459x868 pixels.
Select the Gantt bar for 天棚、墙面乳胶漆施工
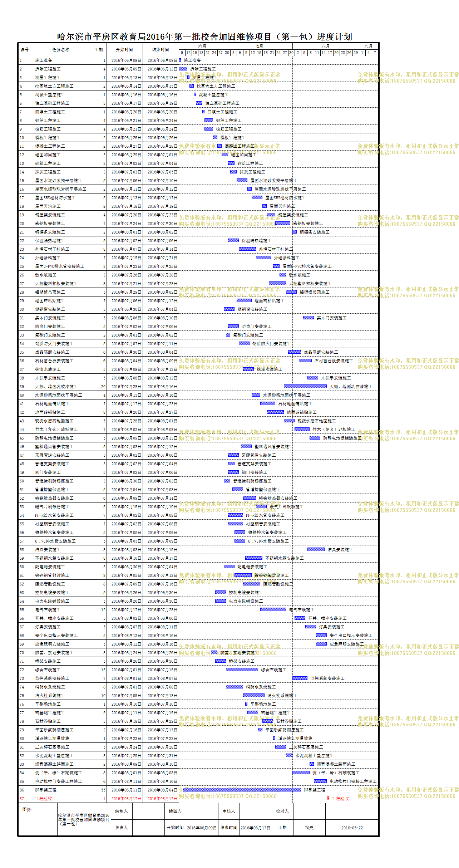305,386
